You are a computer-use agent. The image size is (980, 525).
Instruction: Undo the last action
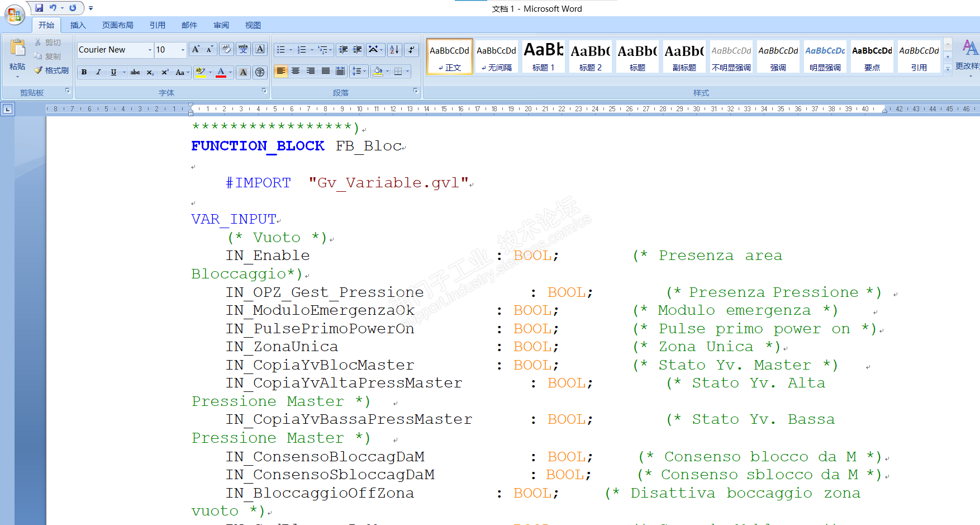(53, 8)
